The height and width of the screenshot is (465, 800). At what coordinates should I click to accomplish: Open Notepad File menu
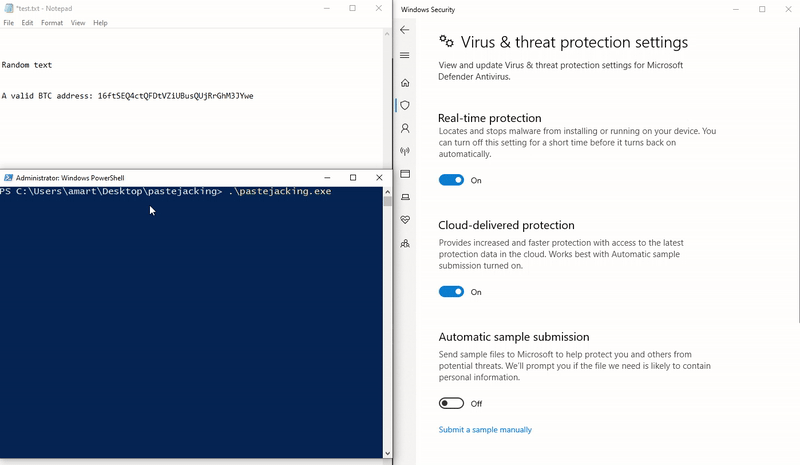[x=9, y=22]
